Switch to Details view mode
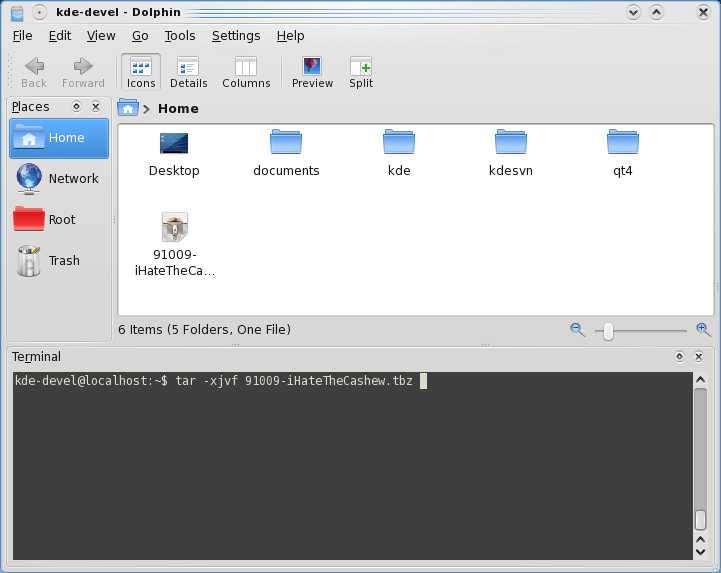Viewport: 721px width, 573px height. 188,72
